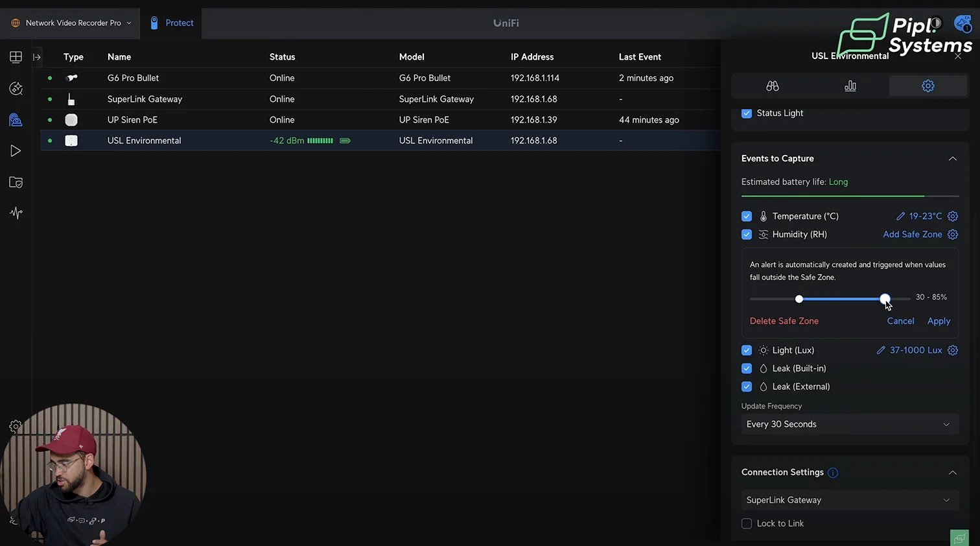Image resolution: width=980 pixels, height=546 pixels.
Task: Click IP address 192.168.1.114
Action: click(x=535, y=78)
